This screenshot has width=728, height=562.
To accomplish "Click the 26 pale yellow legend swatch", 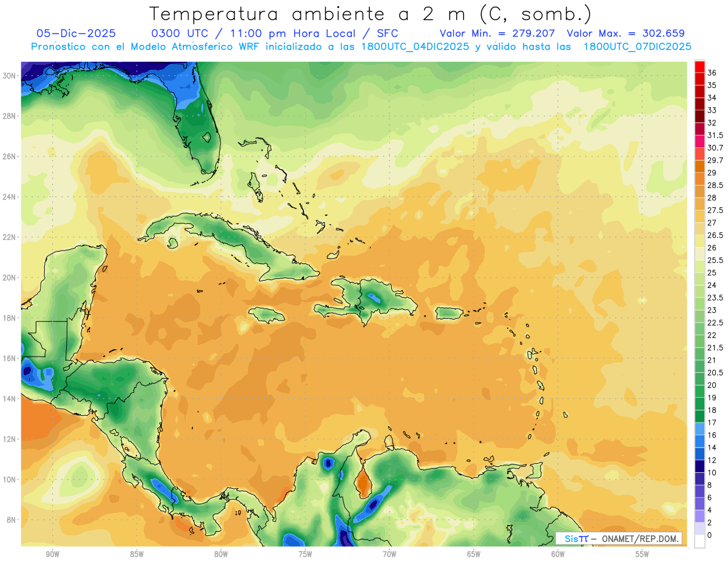I will pos(699,254).
